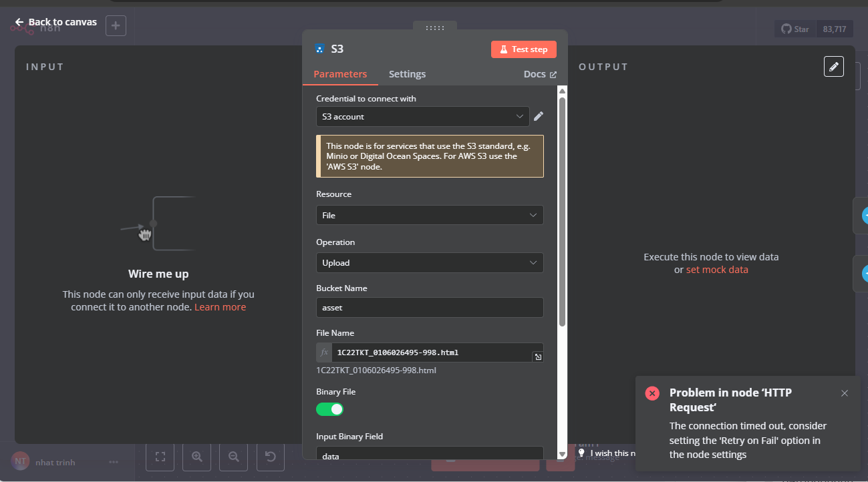
Task: Click scrollbar down arrow in parameters panel
Action: (562, 455)
